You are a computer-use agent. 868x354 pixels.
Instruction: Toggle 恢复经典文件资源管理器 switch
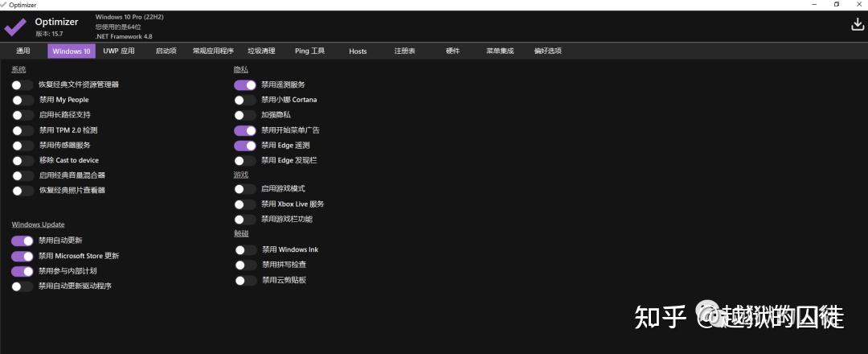(x=23, y=84)
